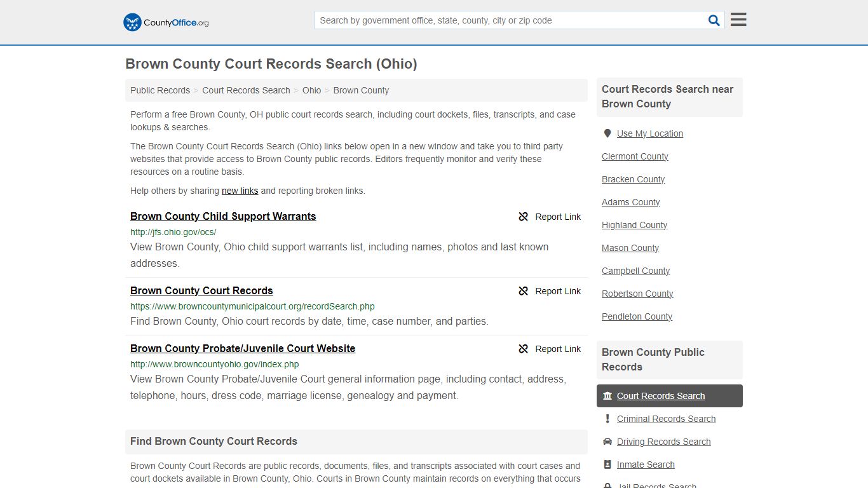The height and width of the screenshot is (488, 868).
Task: Go to Adams County
Action: pos(630,202)
